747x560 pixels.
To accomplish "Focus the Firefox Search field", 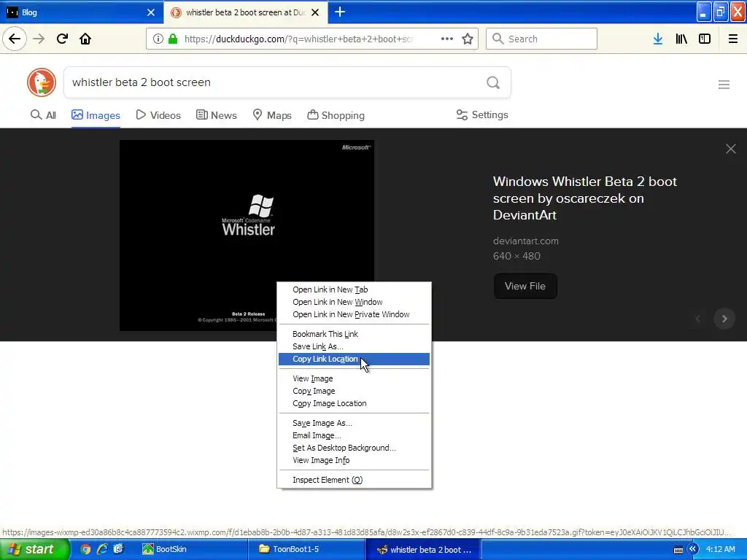I will click(x=541, y=39).
